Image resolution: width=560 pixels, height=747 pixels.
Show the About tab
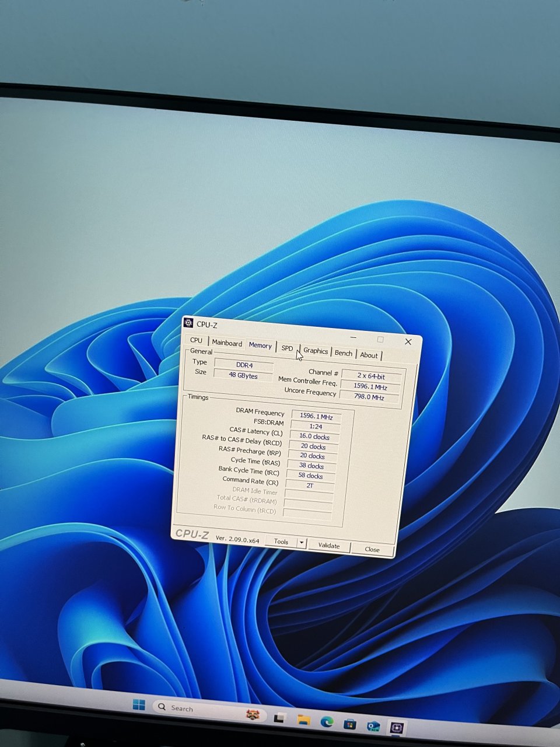click(369, 355)
